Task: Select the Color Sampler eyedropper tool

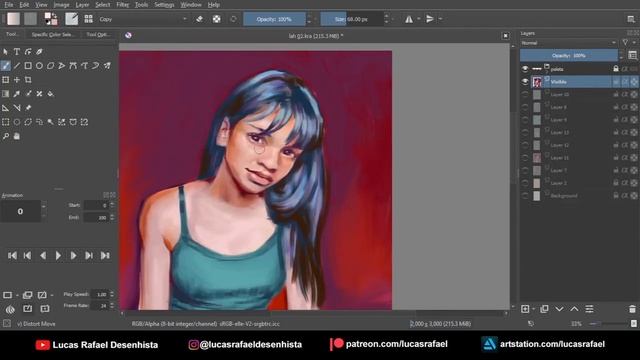Action: click(x=17, y=94)
